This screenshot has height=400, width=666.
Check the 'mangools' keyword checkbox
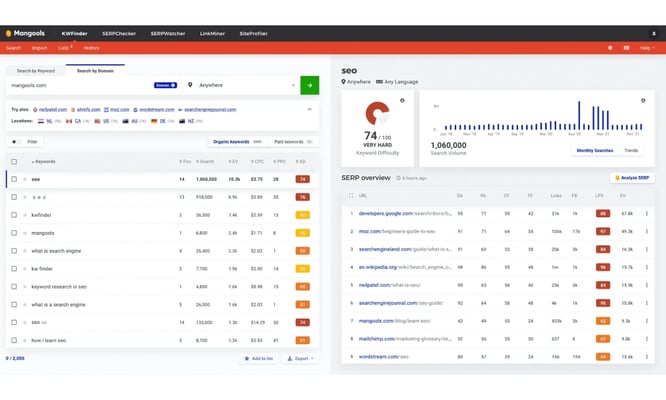pyautogui.click(x=14, y=233)
